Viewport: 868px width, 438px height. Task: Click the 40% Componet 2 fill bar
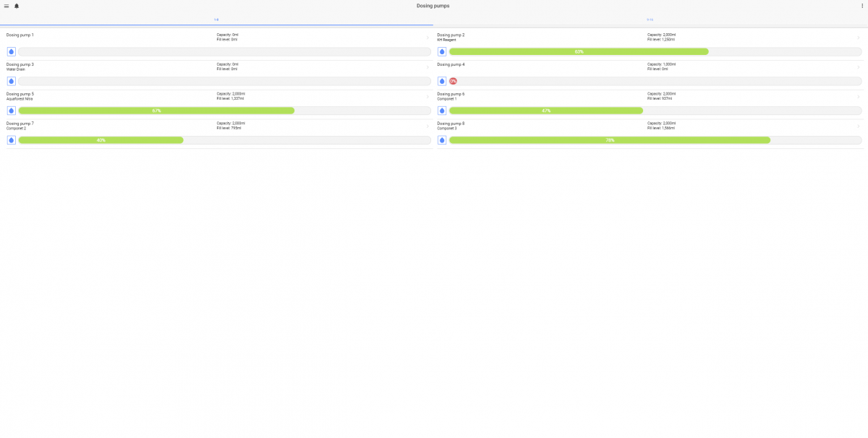click(101, 140)
